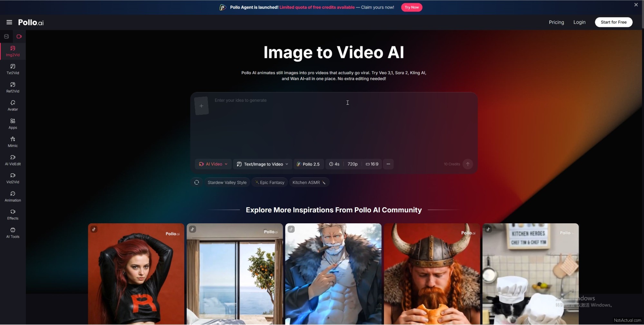Open the AI VidEdit tool in sidebar
The width and height of the screenshot is (644, 325).
(x=13, y=160)
